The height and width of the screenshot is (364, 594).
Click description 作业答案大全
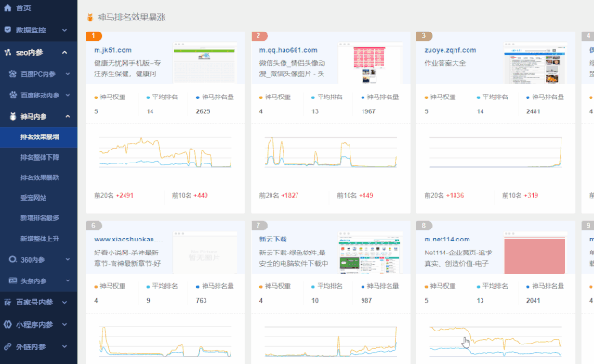(x=444, y=63)
